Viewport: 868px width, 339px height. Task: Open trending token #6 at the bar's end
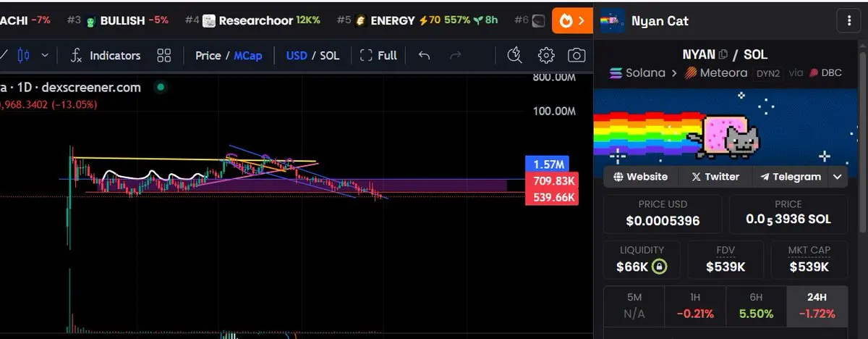click(x=529, y=20)
